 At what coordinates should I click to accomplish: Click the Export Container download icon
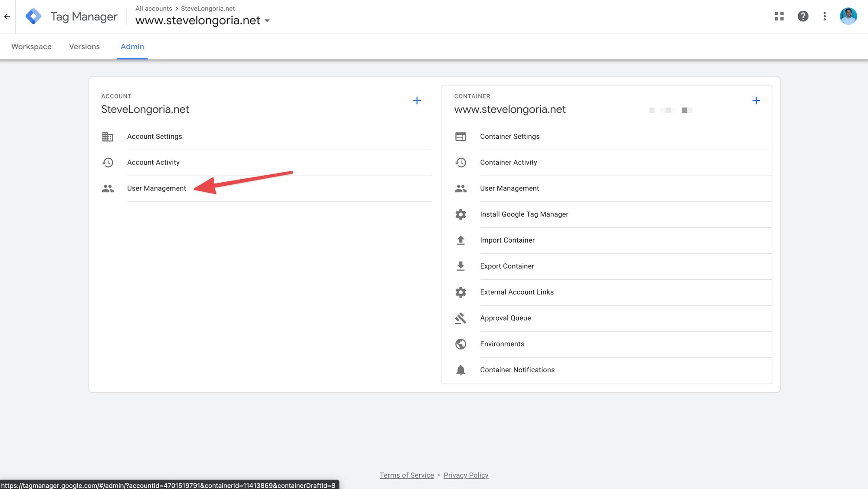point(460,266)
